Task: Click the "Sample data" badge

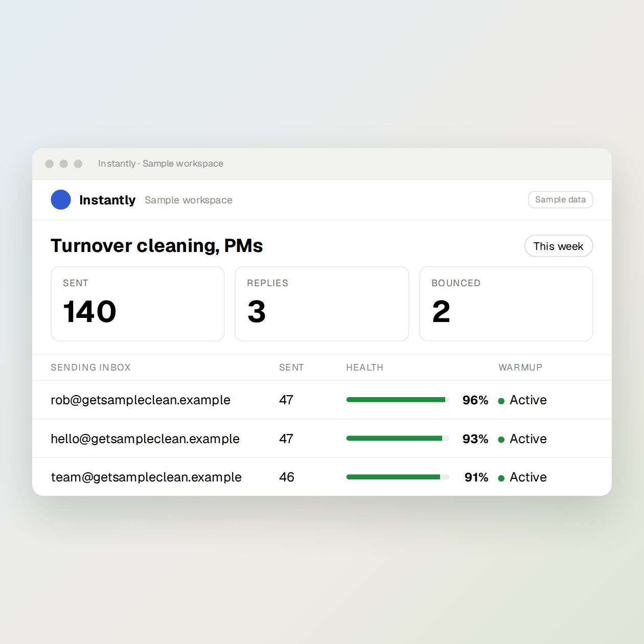Action: pyautogui.click(x=560, y=200)
